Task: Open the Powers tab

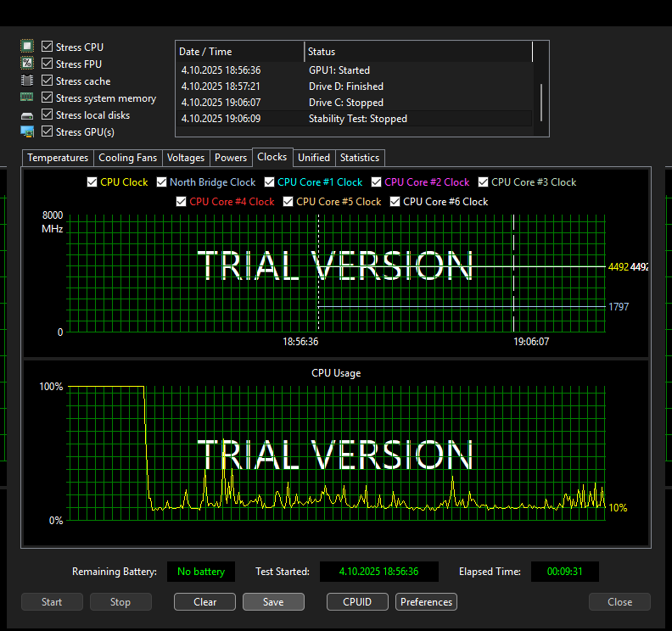Action: (x=231, y=158)
